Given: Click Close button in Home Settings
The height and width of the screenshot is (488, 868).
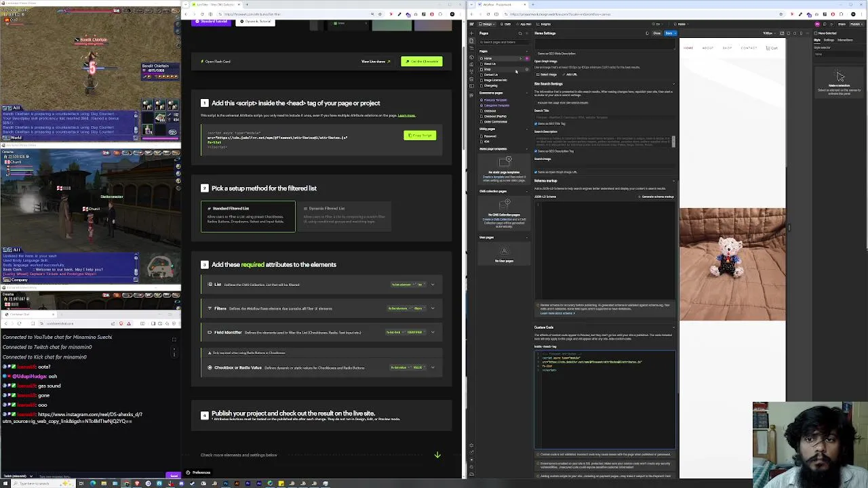Looking at the screenshot, I should [656, 33].
